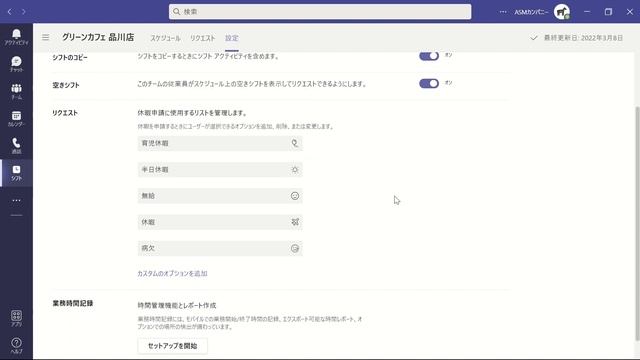Open Calendar from the sidebar
The height and width of the screenshot is (360, 640).
tap(16, 118)
